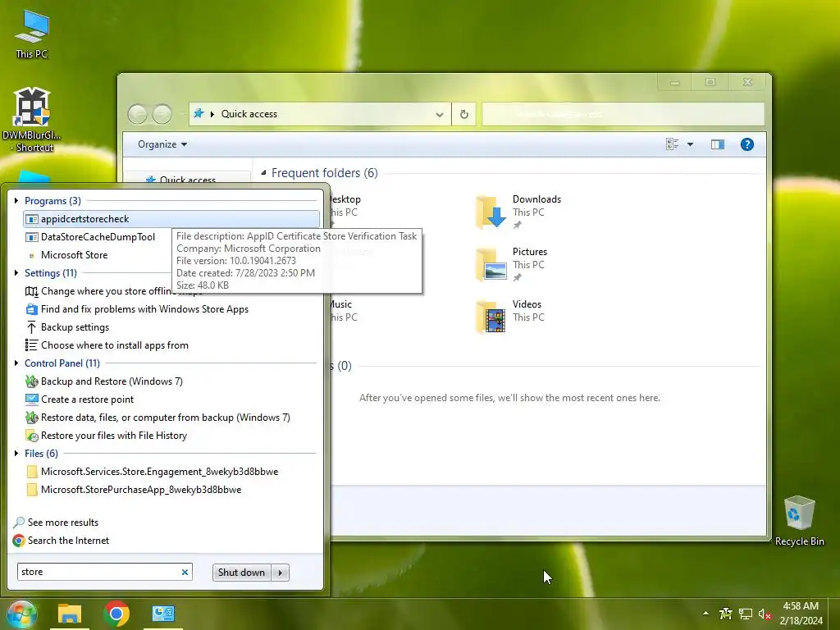Open the Videos folder
This screenshot has height=630, width=840.
[x=509, y=317]
